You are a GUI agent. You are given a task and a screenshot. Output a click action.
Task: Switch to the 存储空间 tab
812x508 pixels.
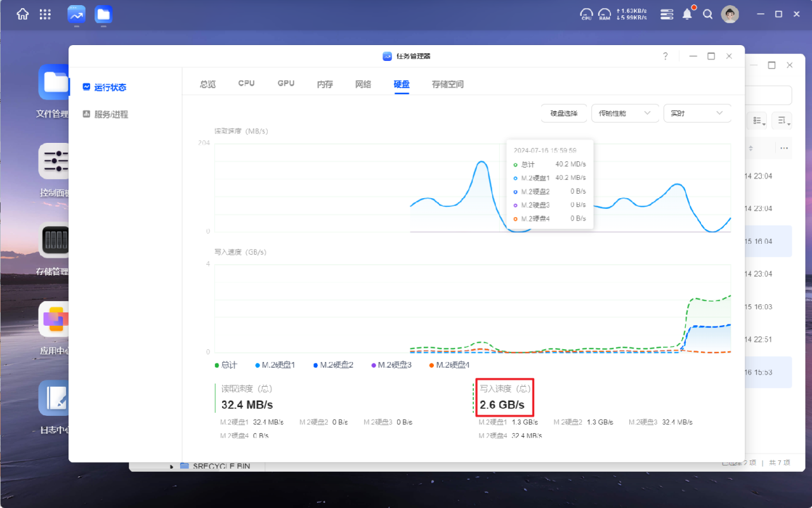(448, 84)
